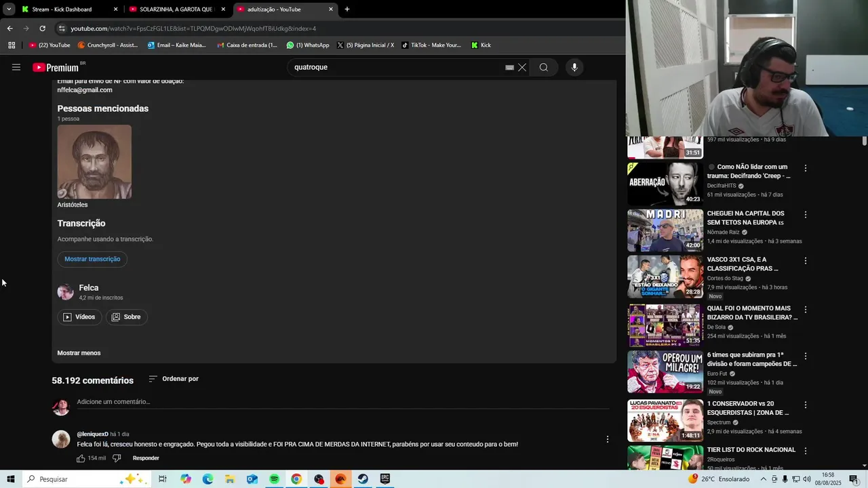Open Task View on the taskbar
The image size is (868, 488).
point(163,479)
